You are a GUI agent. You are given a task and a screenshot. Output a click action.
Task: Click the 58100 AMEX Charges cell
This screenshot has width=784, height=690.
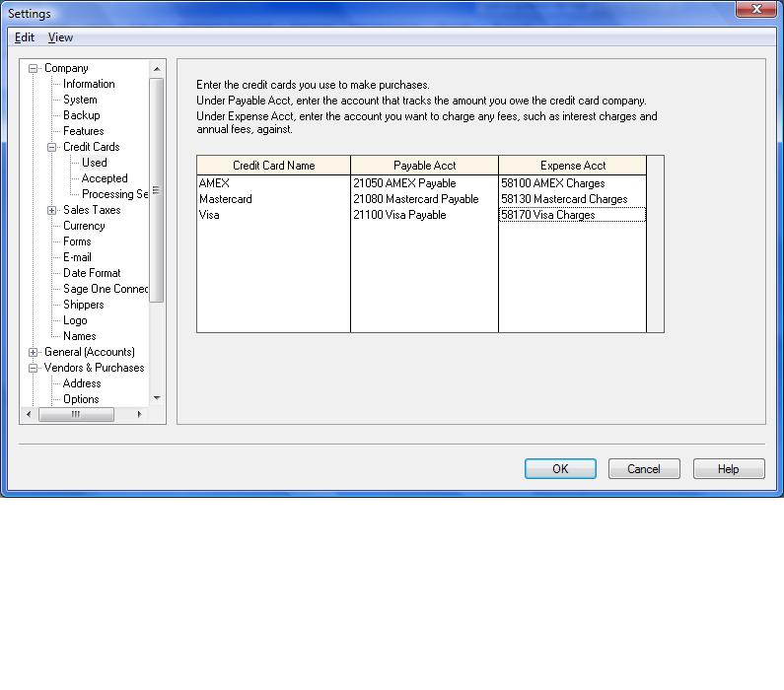coord(573,183)
